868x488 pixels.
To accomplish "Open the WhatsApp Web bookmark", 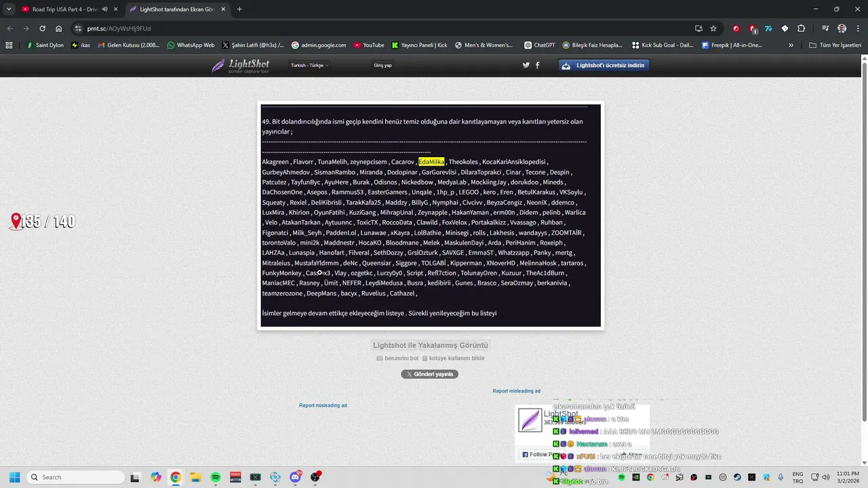I will (191, 45).
